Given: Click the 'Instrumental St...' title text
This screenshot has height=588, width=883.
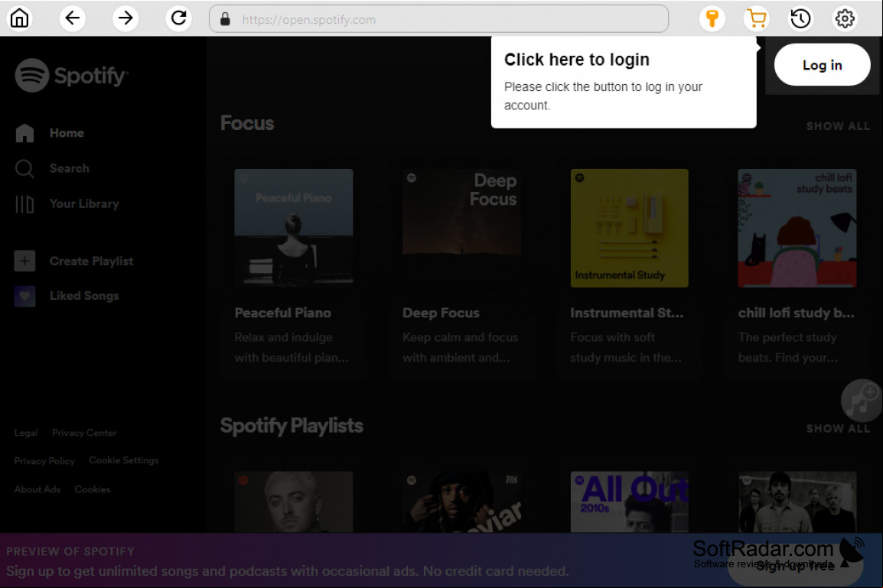Looking at the screenshot, I should pos(627,313).
